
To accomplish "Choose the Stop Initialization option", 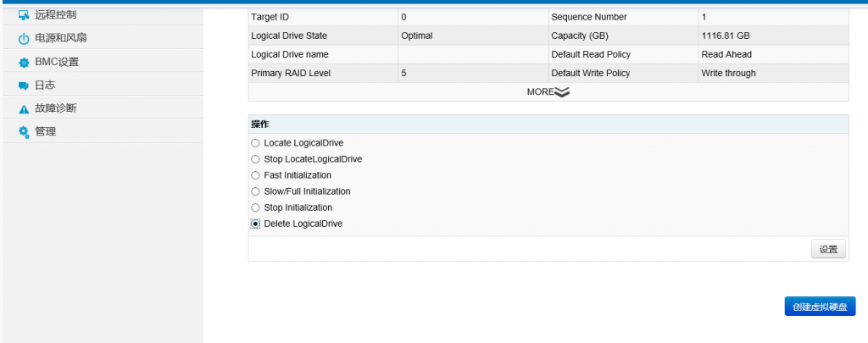I will click(x=256, y=207).
